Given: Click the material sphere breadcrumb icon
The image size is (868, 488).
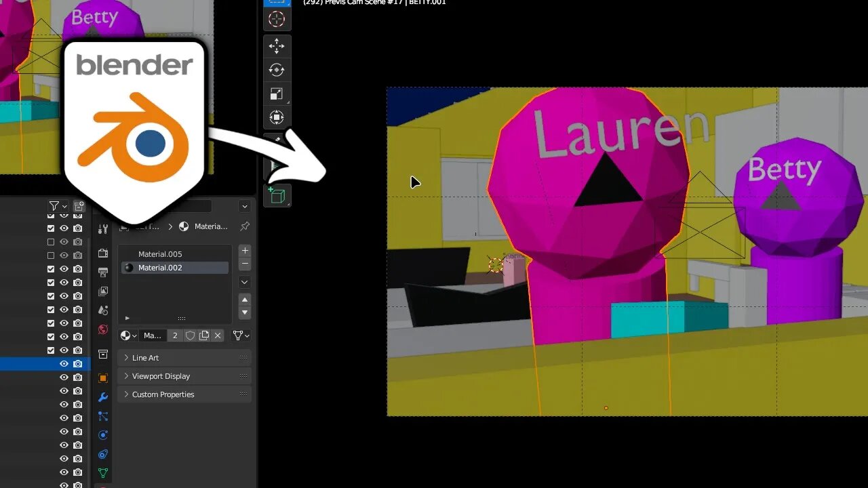Looking at the screenshot, I should click(x=184, y=226).
